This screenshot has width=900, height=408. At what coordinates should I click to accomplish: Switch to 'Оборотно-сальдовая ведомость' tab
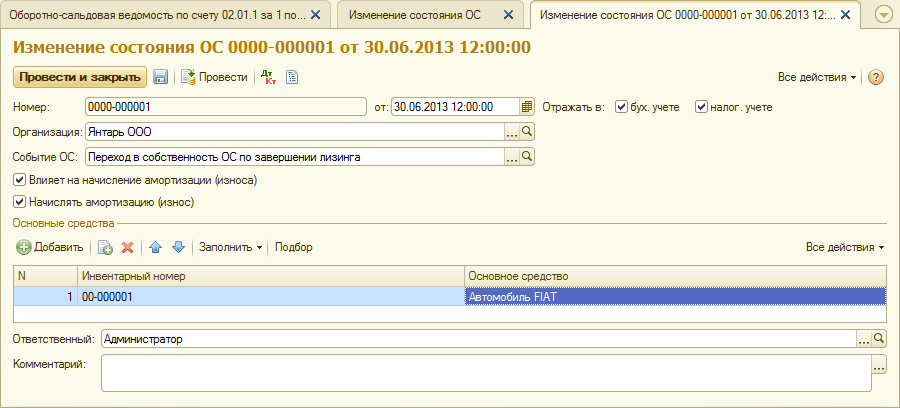coord(158,15)
